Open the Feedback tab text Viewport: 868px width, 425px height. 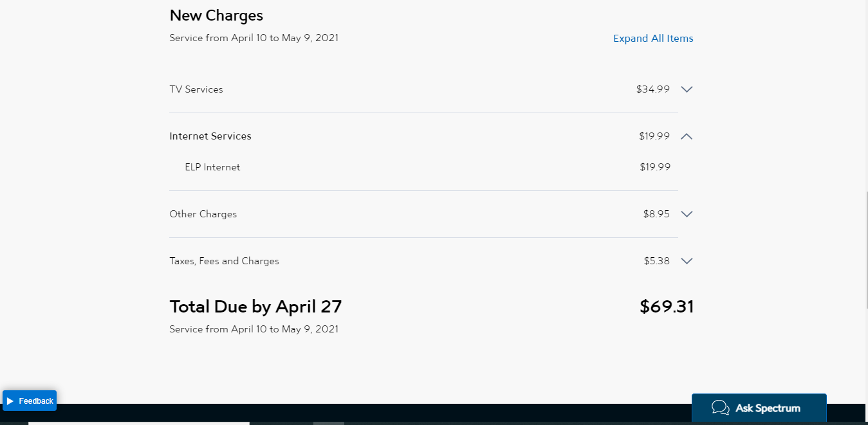pos(36,401)
